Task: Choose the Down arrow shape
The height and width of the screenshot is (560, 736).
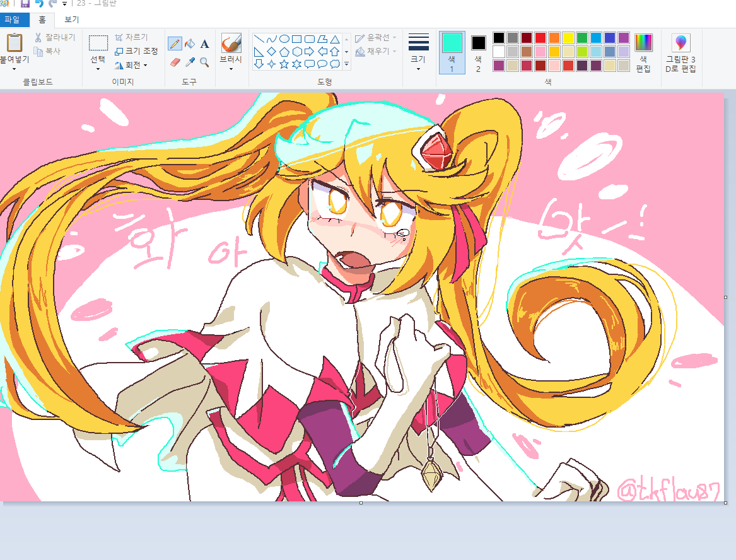Action: pyautogui.click(x=259, y=64)
